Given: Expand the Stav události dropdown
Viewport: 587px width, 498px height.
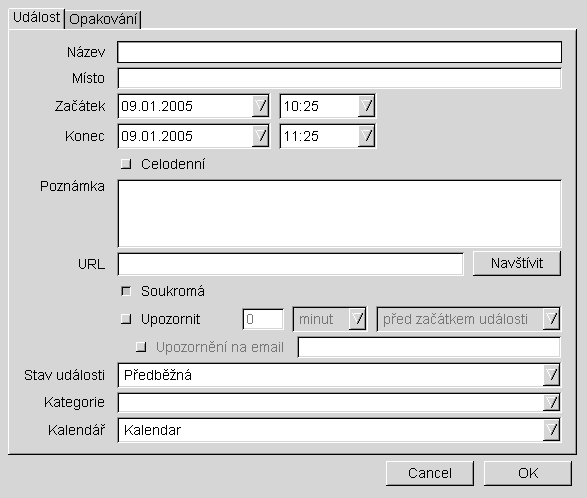Looking at the screenshot, I should (x=551, y=375).
